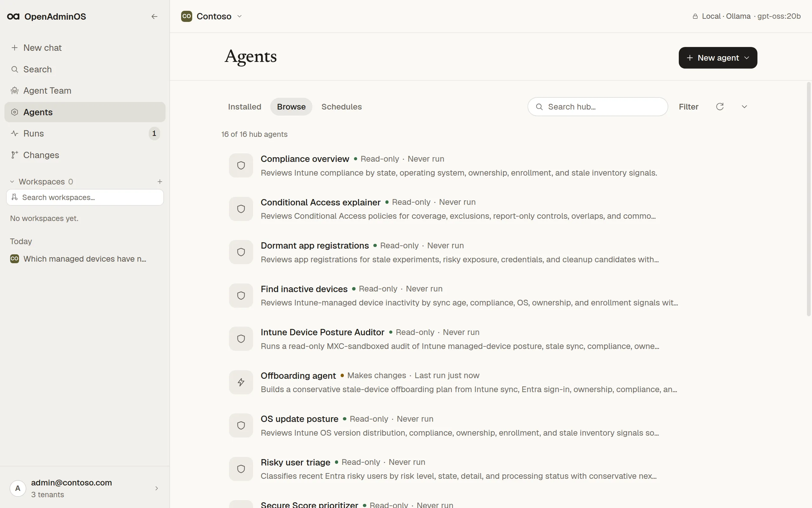
Task: Click the refresh hub agents icon
Action: [720, 106]
